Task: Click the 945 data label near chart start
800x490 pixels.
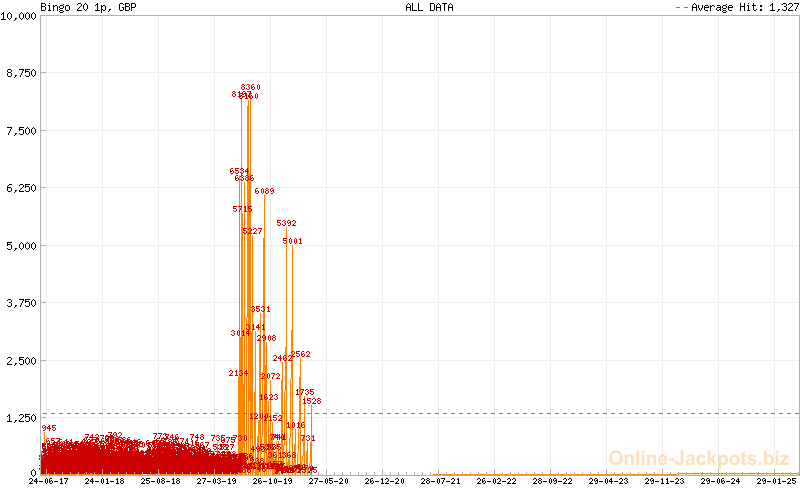Action: tap(49, 428)
